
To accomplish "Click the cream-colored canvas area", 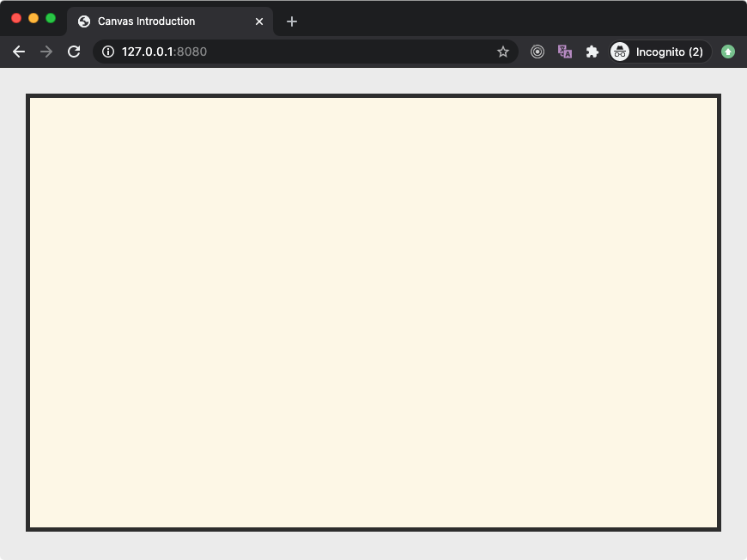I will tap(373, 312).
